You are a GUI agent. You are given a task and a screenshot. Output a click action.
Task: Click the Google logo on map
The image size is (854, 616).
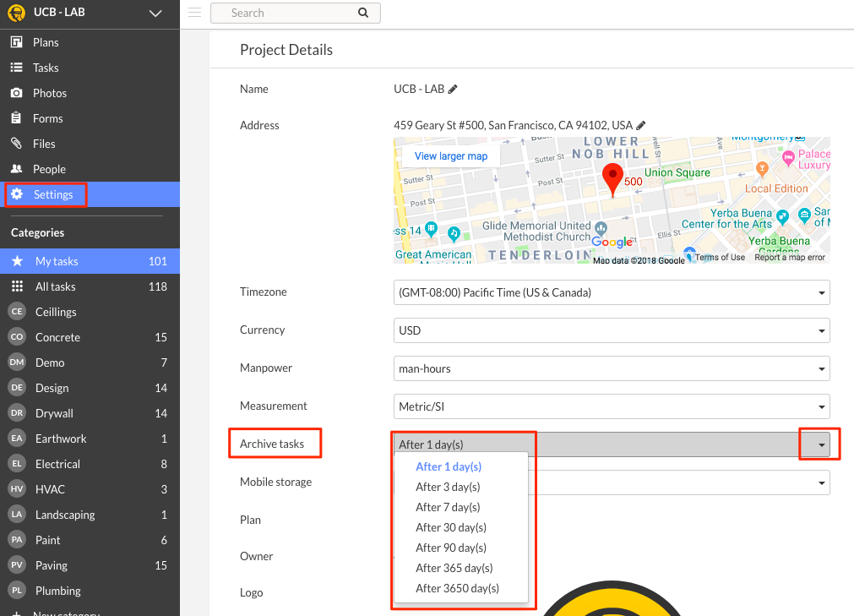pos(612,242)
